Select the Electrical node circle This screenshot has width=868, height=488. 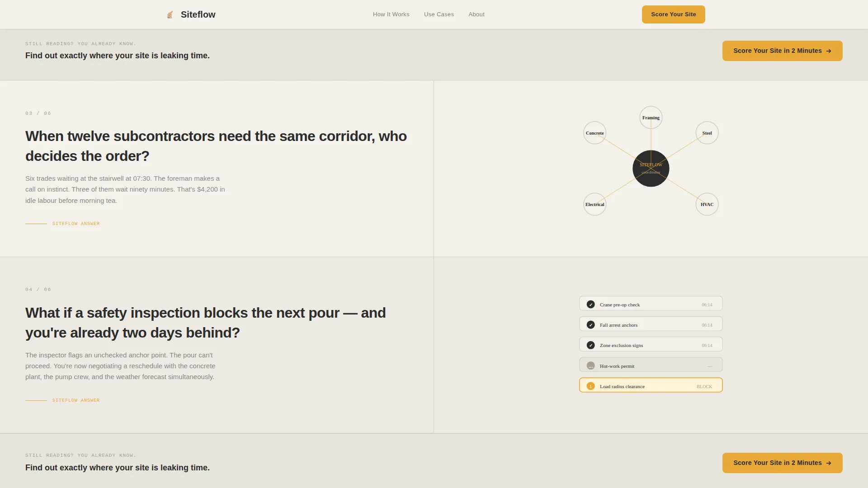point(594,204)
